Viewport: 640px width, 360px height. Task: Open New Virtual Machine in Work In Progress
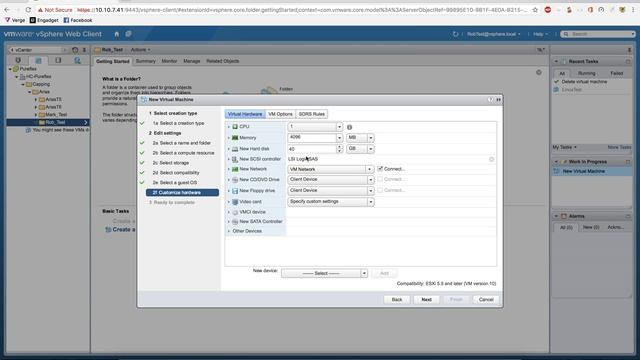click(584, 171)
